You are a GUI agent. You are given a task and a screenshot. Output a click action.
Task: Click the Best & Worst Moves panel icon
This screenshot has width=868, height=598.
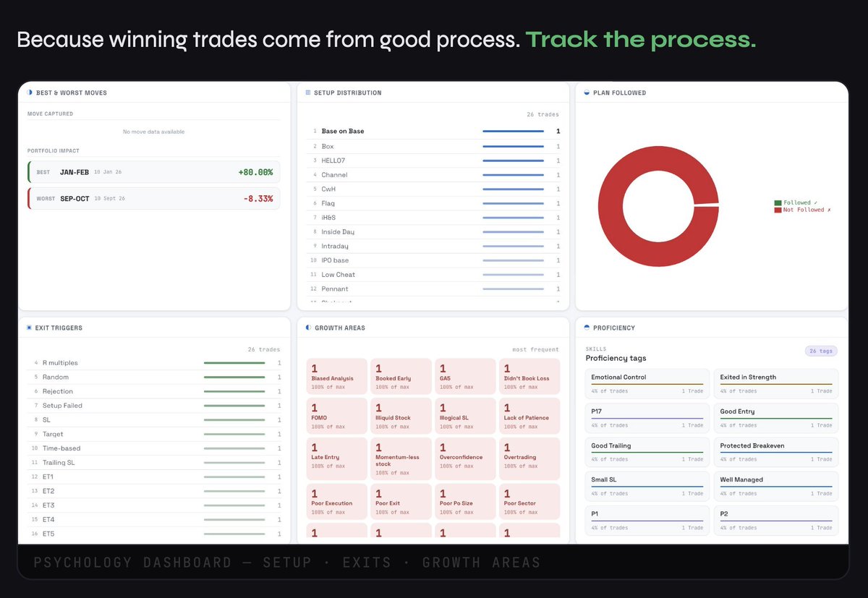30,93
